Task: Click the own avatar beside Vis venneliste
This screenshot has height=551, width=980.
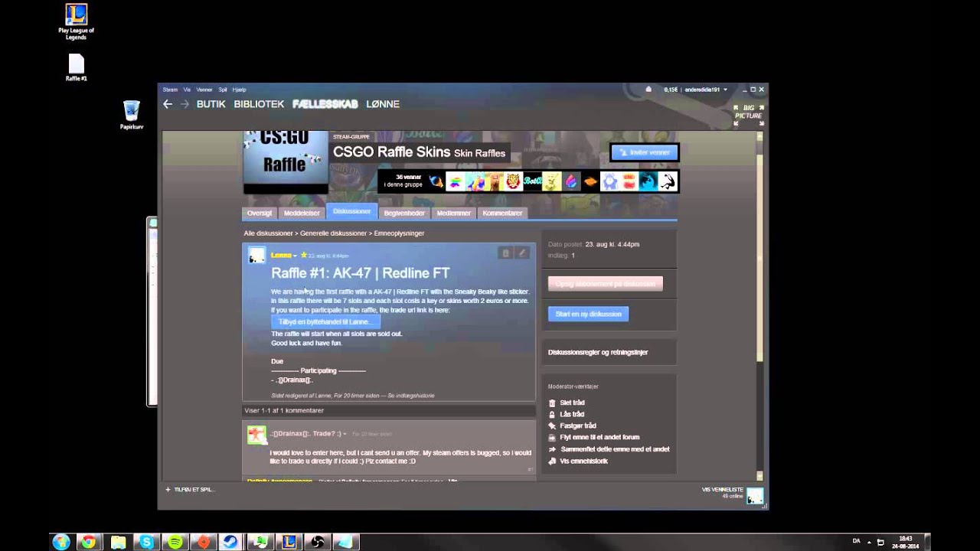Action: 755,496
